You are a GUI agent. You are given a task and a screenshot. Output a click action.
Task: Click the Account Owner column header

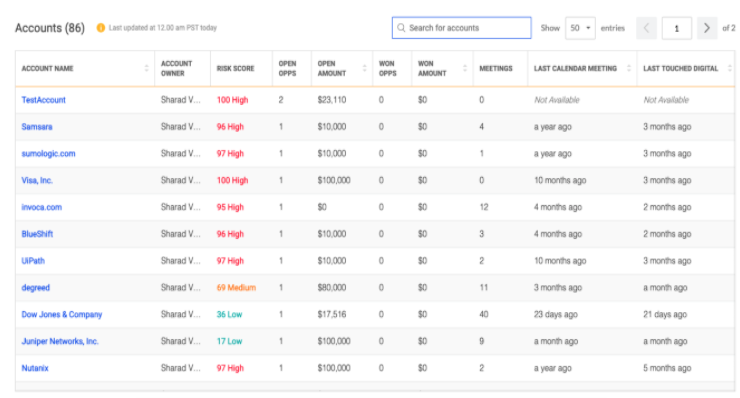click(x=177, y=68)
